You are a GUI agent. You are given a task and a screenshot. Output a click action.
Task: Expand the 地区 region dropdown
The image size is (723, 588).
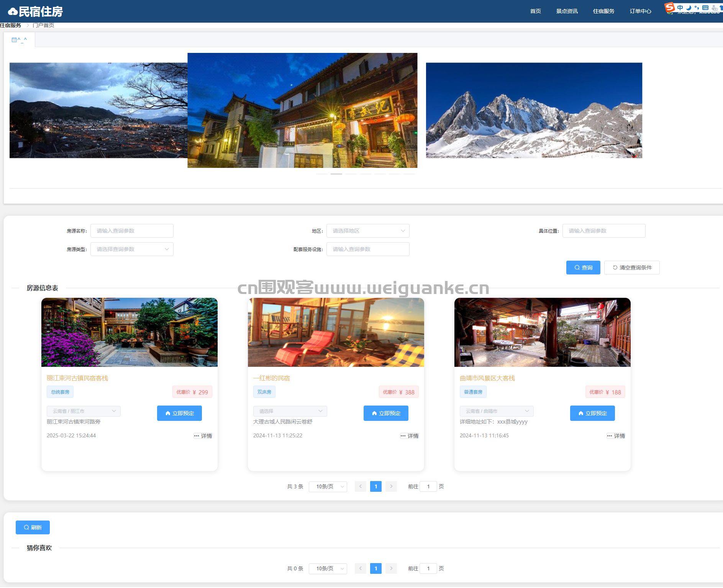click(368, 231)
